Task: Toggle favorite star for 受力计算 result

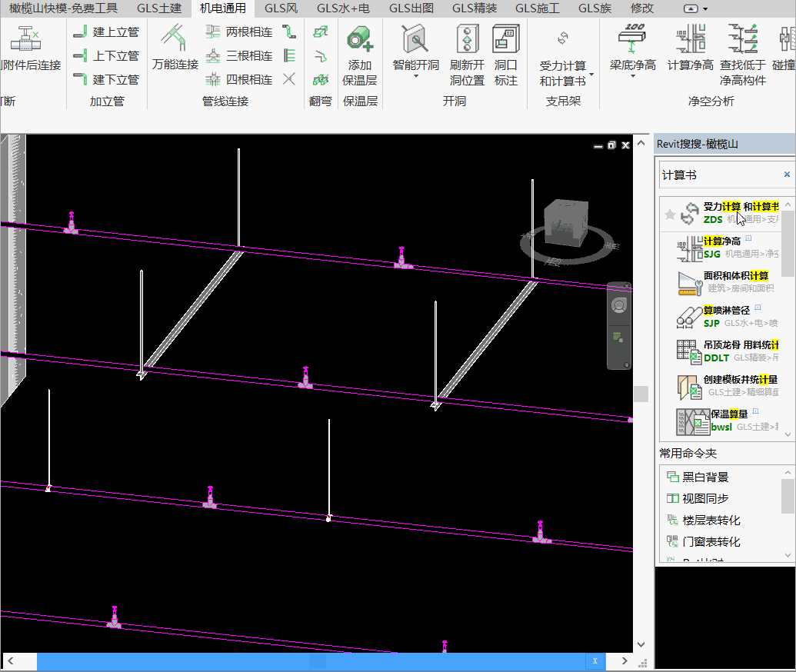Action: tap(670, 215)
